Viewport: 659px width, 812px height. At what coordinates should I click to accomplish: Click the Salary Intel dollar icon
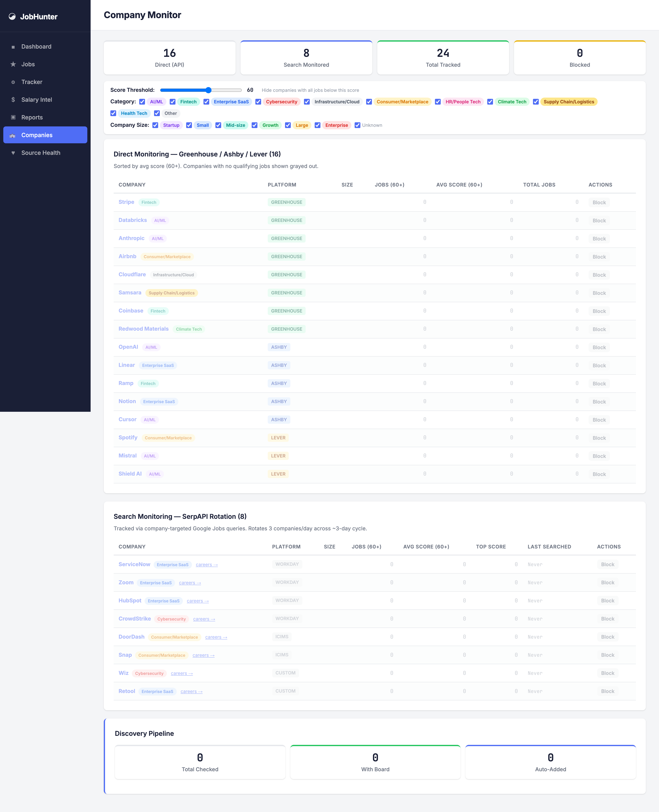[13, 99]
